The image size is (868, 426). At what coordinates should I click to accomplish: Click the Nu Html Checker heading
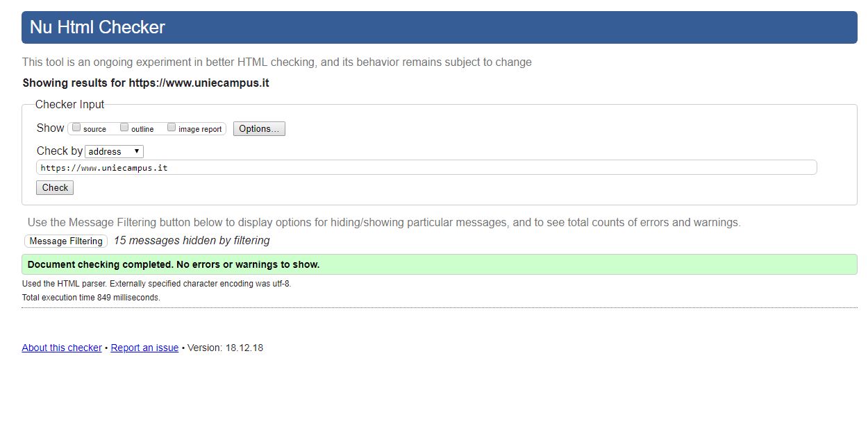[97, 27]
